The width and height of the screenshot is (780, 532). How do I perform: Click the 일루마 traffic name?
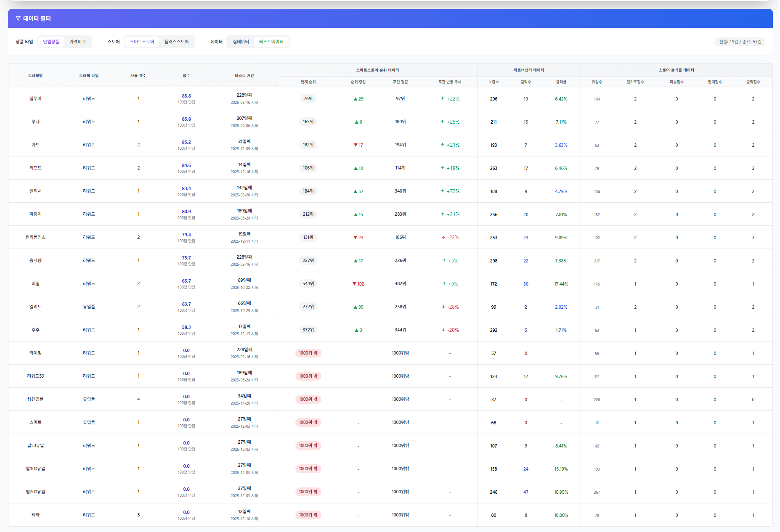[x=35, y=98]
